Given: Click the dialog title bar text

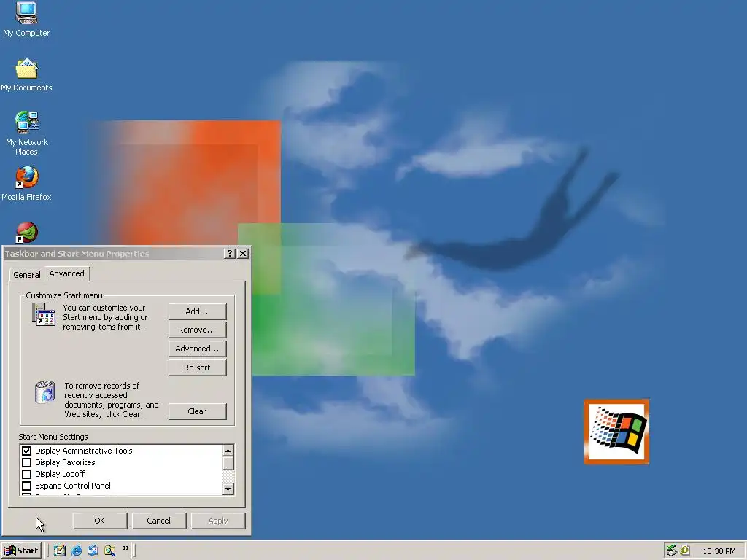Looking at the screenshot, I should click(x=77, y=254).
